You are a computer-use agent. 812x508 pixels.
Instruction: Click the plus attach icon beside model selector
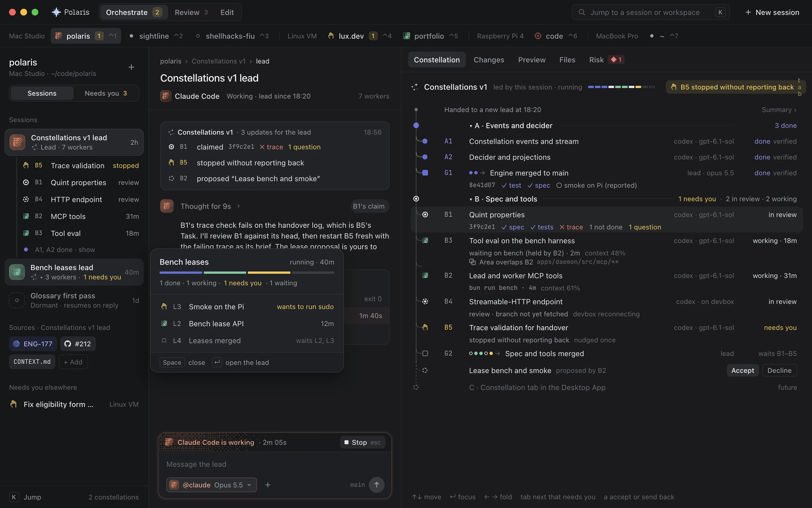(267, 485)
